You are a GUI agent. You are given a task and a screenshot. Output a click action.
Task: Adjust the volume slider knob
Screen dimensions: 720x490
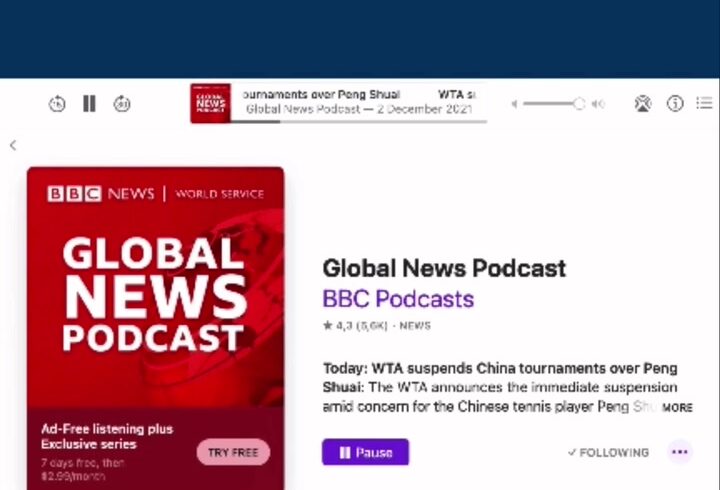[578, 104]
